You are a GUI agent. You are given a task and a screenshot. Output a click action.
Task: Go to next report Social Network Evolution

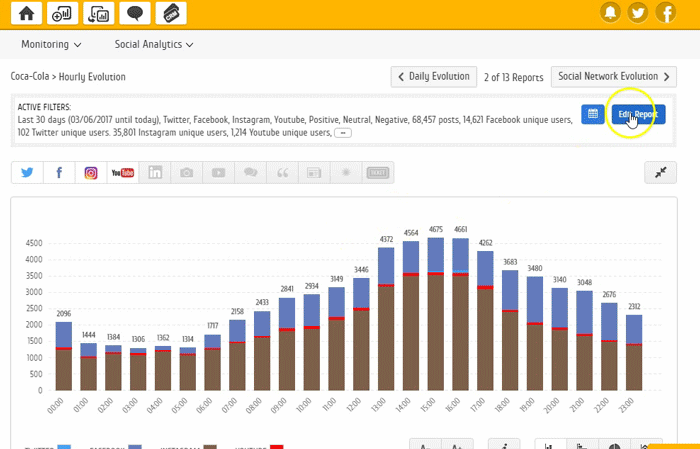click(x=614, y=76)
